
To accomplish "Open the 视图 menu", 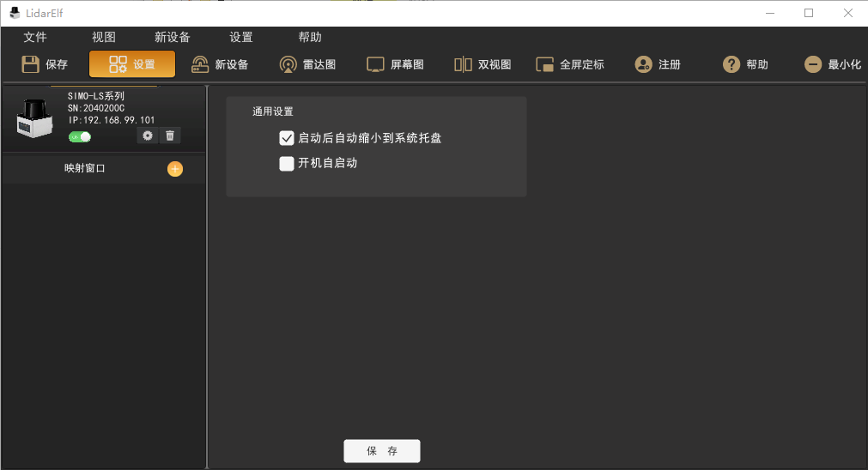I will point(104,38).
